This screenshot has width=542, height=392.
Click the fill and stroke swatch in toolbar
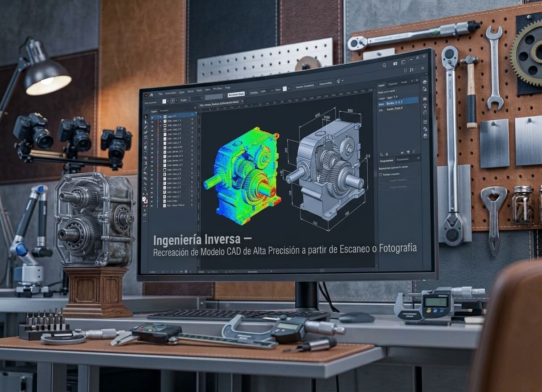[144, 200]
